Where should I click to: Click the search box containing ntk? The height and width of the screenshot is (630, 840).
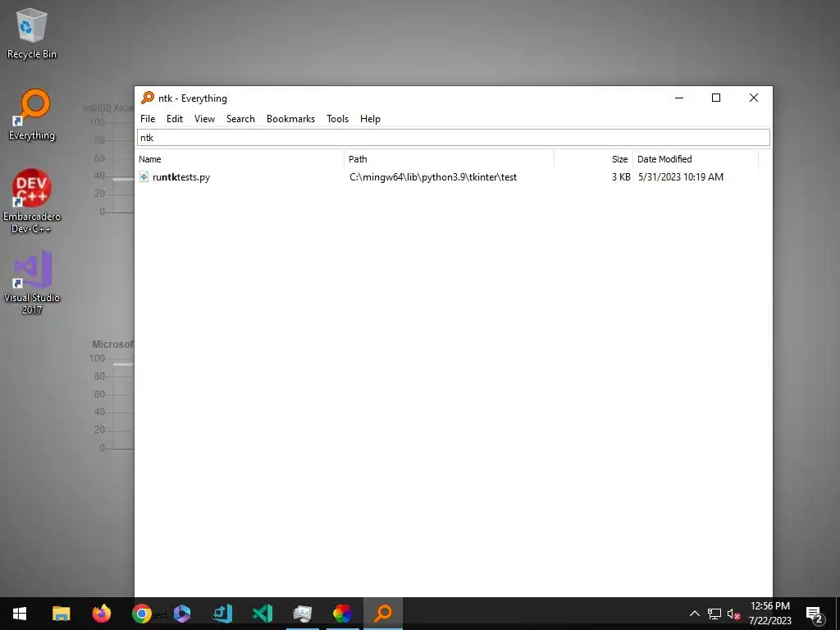click(454, 138)
